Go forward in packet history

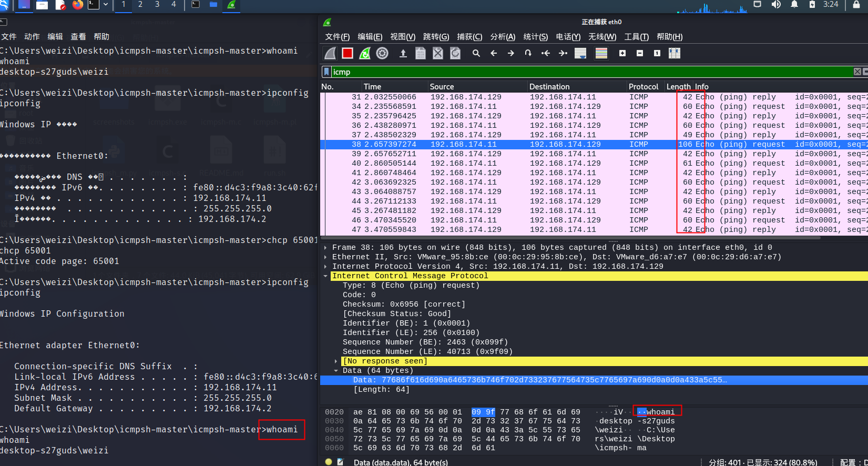(x=511, y=53)
